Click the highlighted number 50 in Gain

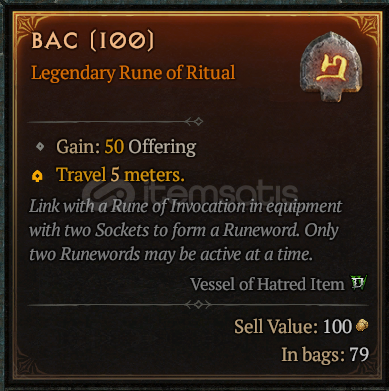pos(114,147)
